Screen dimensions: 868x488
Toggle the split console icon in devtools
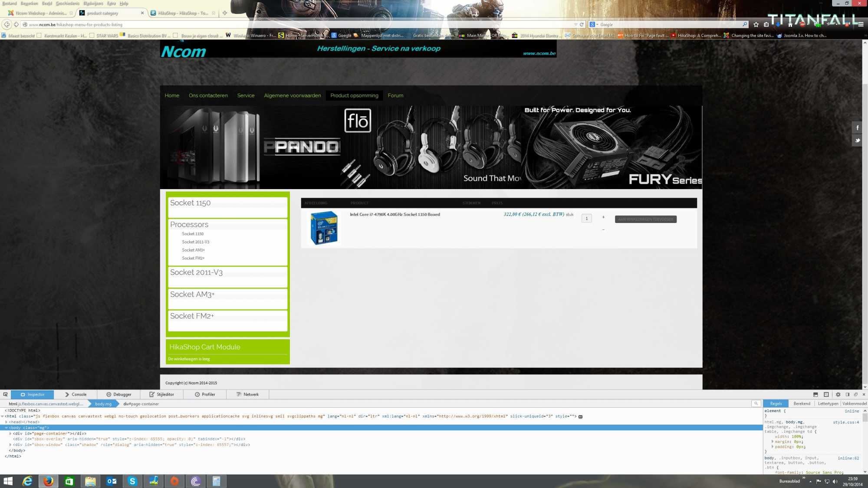tap(815, 394)
